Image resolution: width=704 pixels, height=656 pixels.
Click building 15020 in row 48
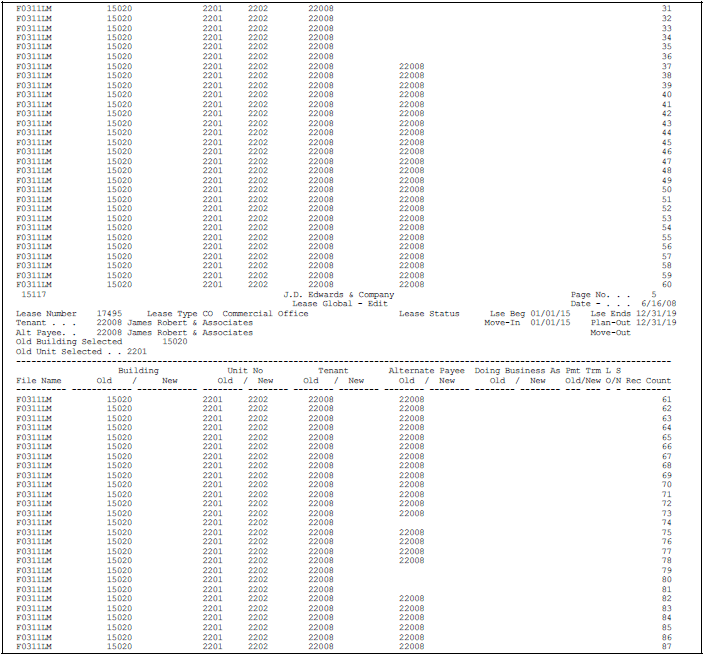tap(119, 170)
